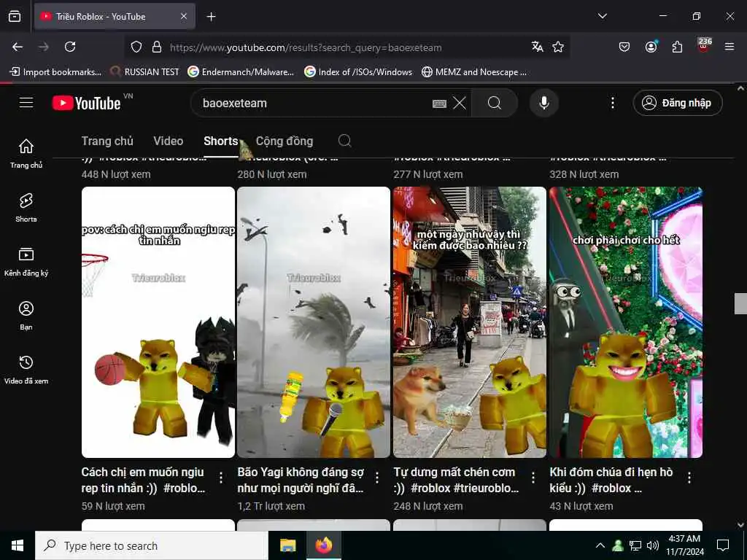Click the Type here to search box
Image resolution: width=747 pixels, height=560 pixels.
tap(152, 545)
